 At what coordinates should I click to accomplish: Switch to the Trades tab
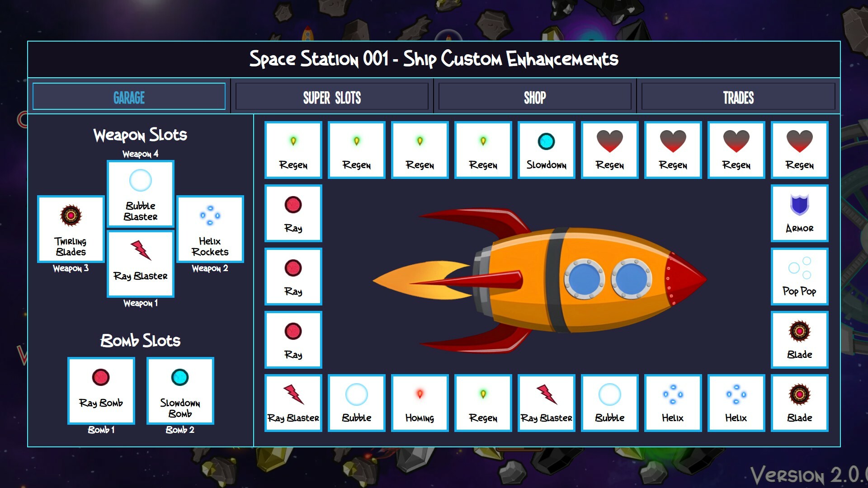[737, 97]
